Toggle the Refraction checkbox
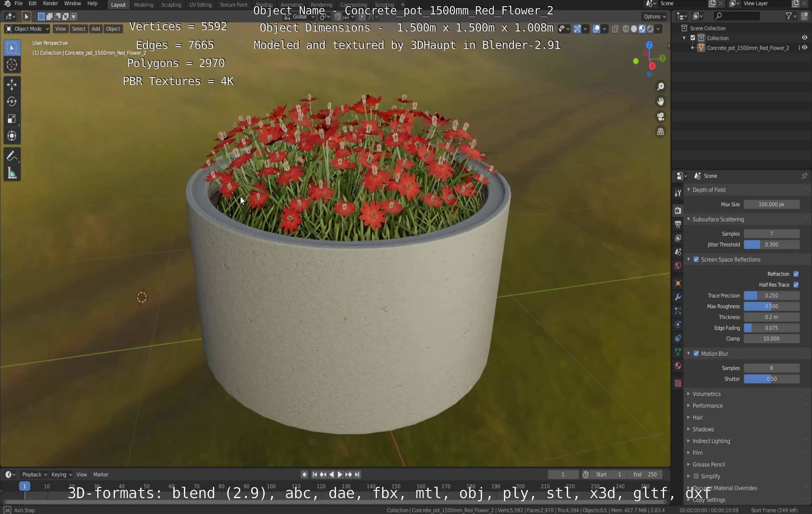The width and height of the screenshot is (812, 514). [796, 274]
